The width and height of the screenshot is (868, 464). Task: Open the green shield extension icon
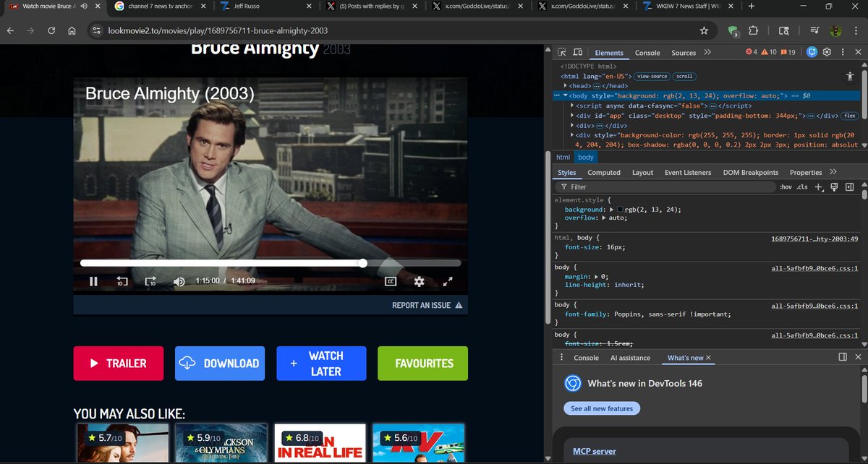coord(733,31)
